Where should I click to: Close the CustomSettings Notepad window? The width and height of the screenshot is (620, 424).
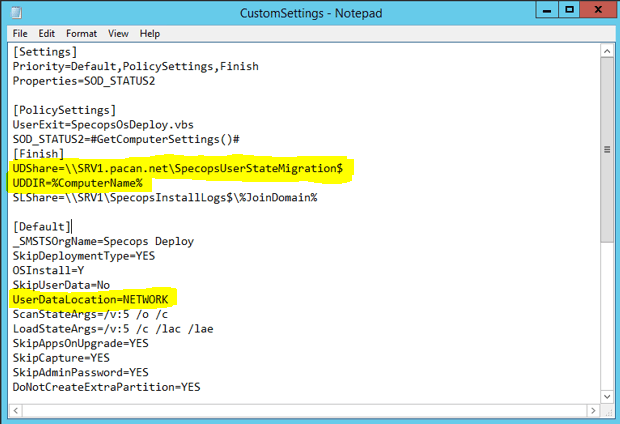coord(598,10)
